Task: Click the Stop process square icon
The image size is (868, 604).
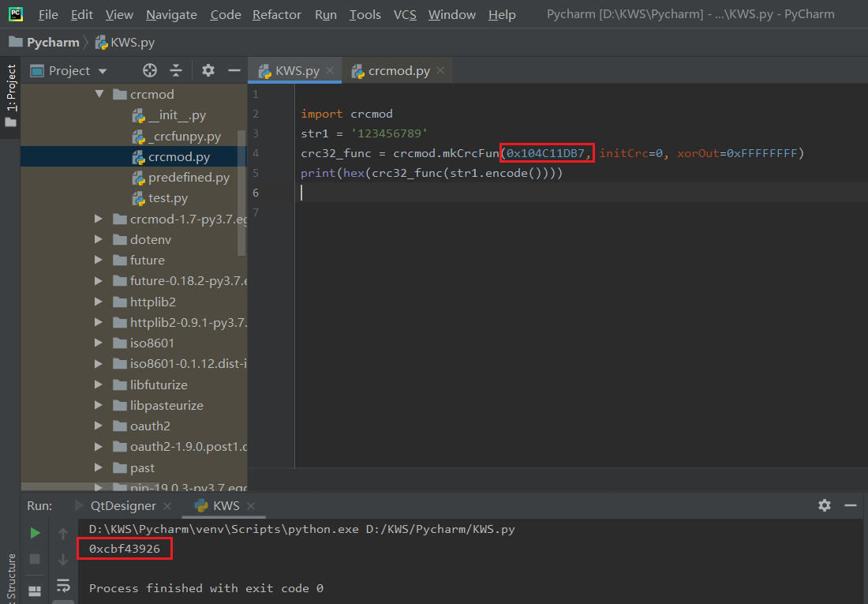Action: [x=34, y=559]
